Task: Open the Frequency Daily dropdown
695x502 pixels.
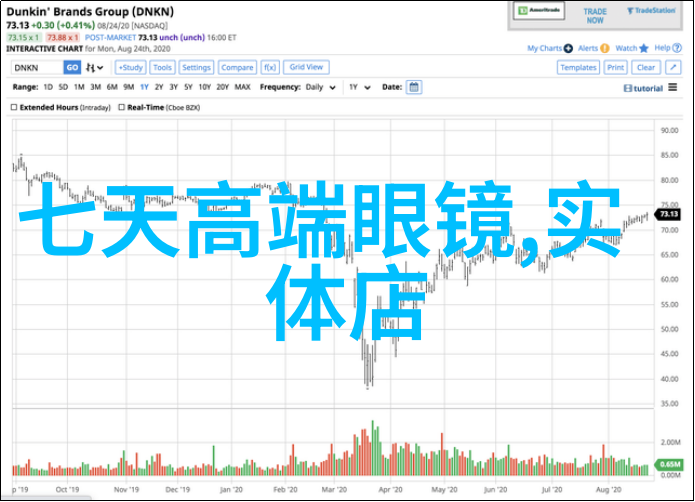Action: pos(320,87)
